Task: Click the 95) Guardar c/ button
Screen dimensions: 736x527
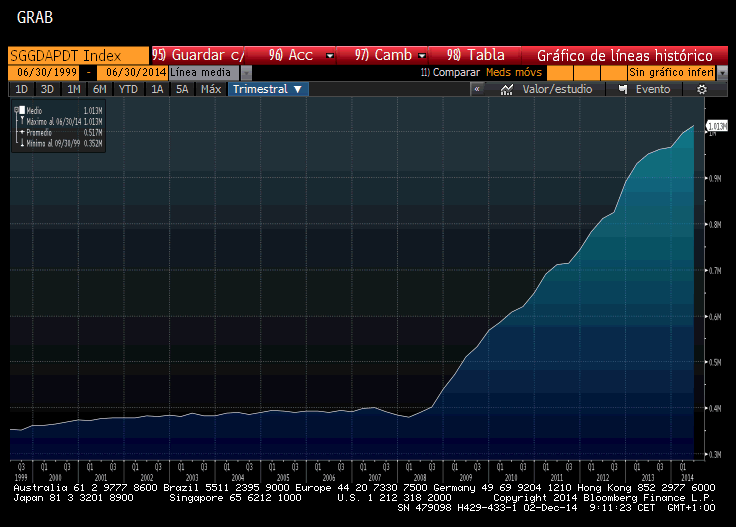Action: [x=197, y=55]
